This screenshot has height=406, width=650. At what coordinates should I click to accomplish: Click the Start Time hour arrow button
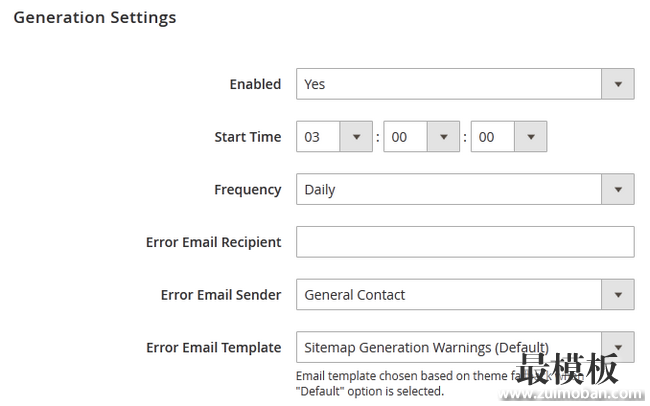(x=356, y=137)
